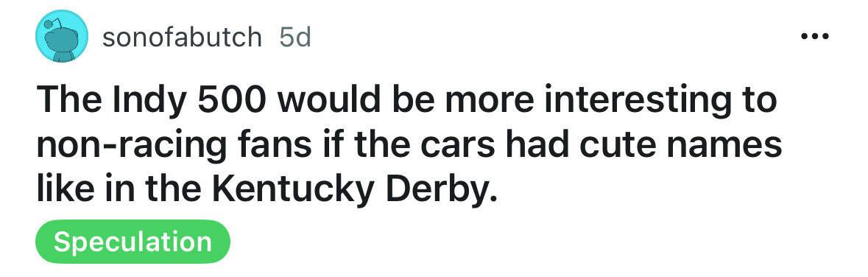Open the three-dot post options menu
This screenshot has height=277, width=868.
point(815,37)
